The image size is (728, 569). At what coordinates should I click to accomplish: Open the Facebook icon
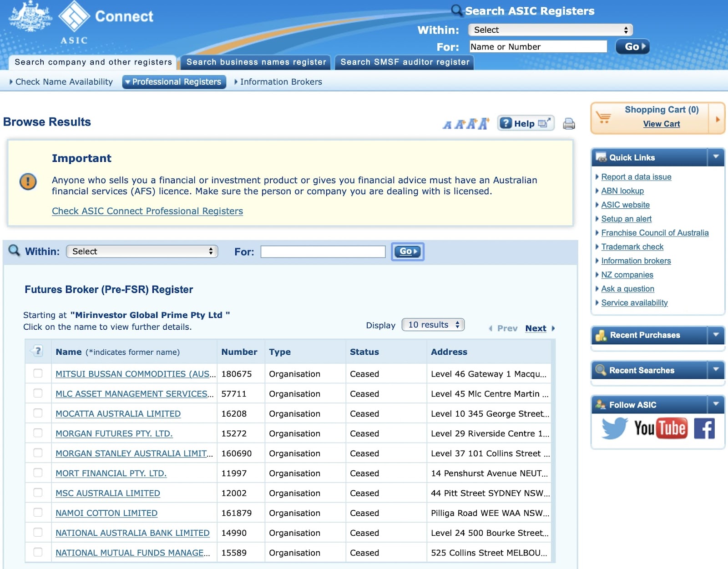click(704, 428)
